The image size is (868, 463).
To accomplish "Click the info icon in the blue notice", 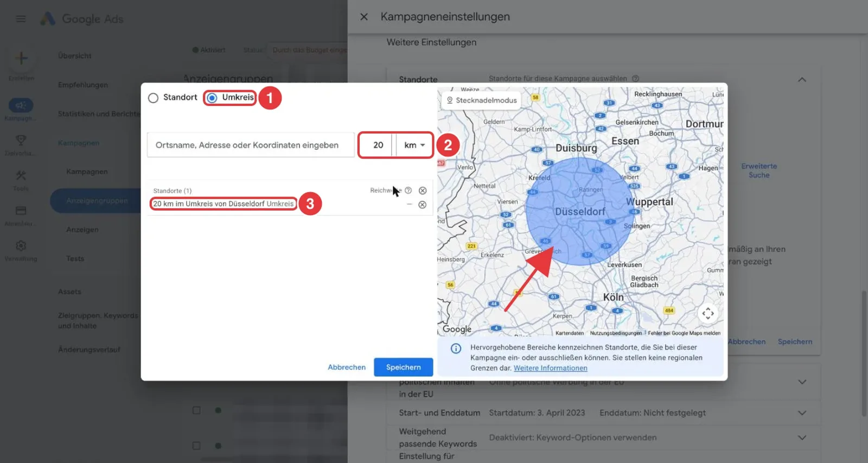I will (x=456, y=348).
